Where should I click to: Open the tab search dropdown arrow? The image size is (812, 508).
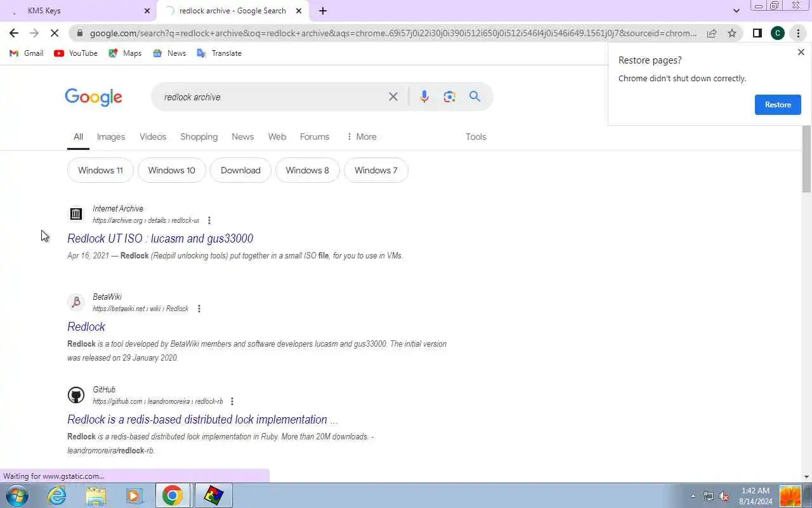pos(736,11)
